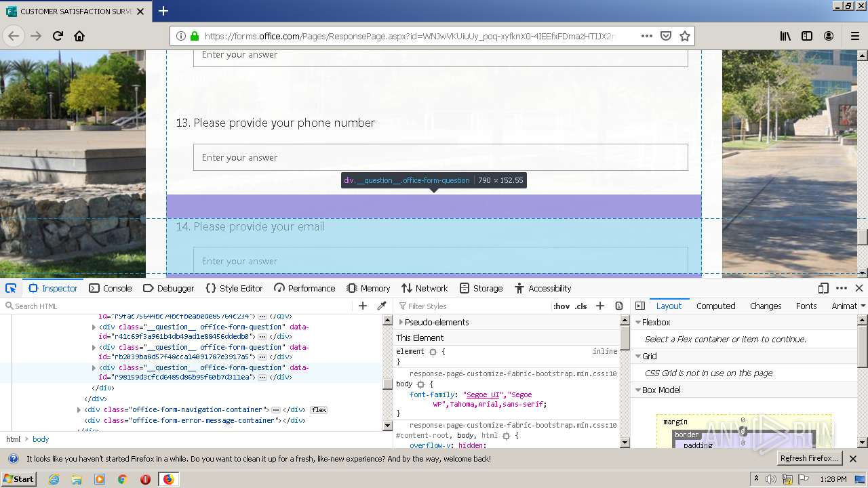The height and width of the screenshot is (488, 868).
Task: Add a new style rule
Action: (600, 306)
